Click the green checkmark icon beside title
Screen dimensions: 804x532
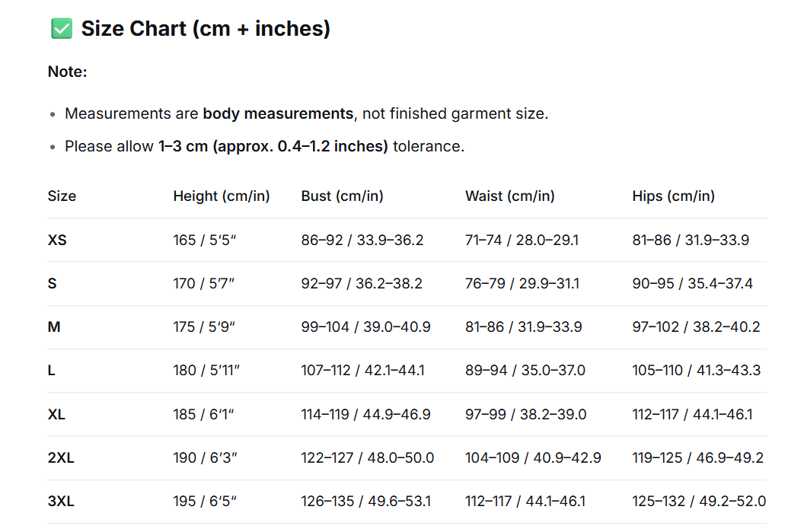62,28
